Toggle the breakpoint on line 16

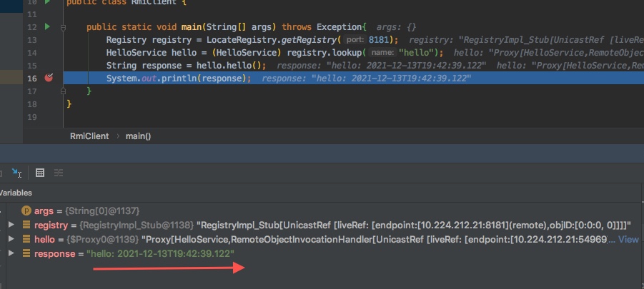coord(49,78)
